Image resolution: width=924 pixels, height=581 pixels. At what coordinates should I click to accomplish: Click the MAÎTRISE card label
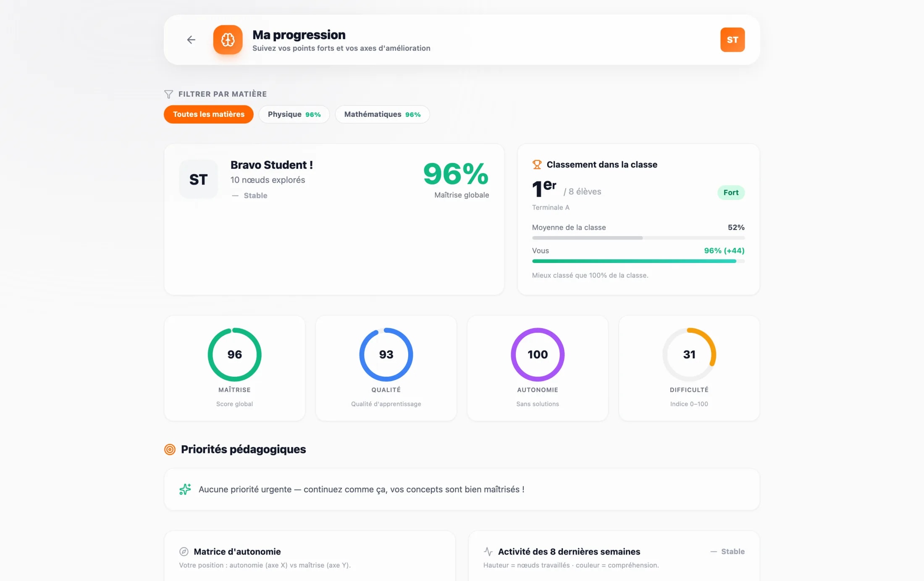pyautogui.click(x=234, y=390)
